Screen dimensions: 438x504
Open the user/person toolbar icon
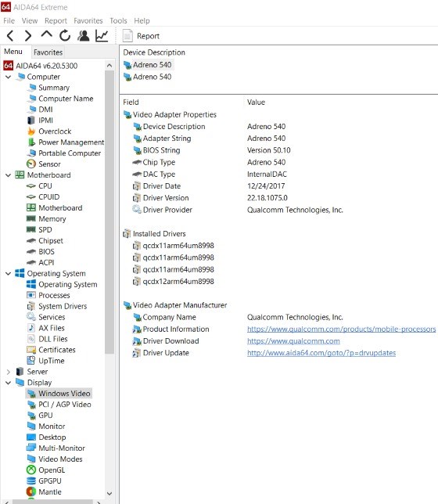click(x=83, y=35)
